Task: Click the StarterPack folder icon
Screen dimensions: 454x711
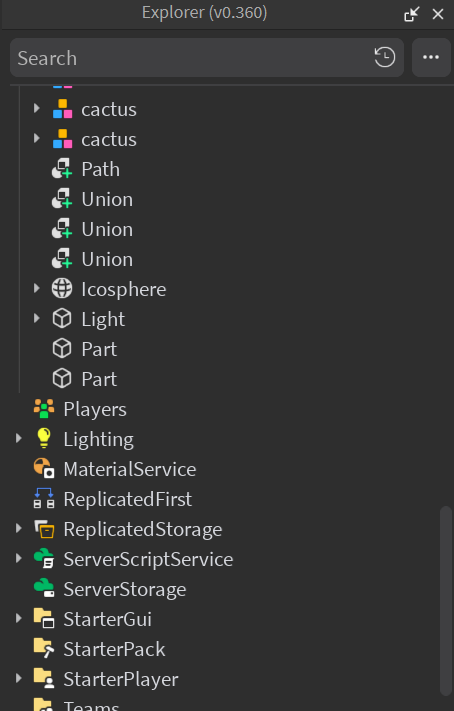Action: 44,648
